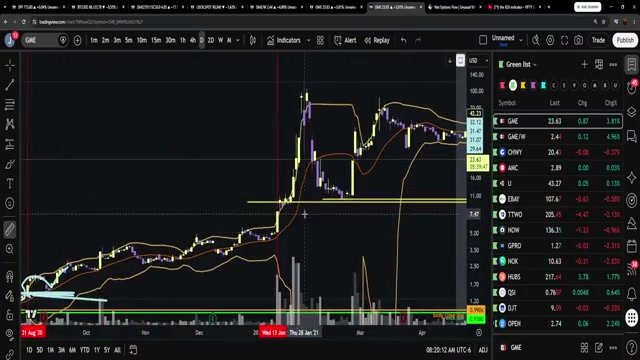Open quick search icon in top toolbar
Screen dimensions: 640x360
(x=536, y=40)
